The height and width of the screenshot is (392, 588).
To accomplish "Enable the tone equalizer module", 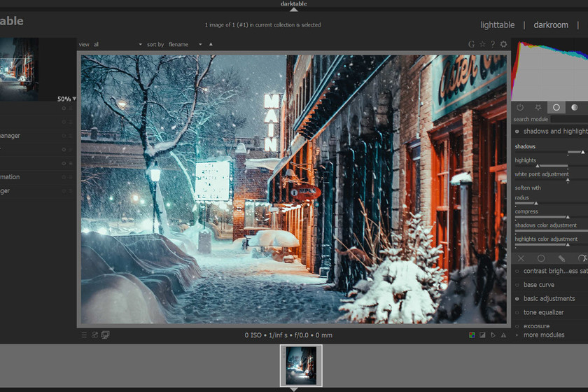I will coord(517,313).
